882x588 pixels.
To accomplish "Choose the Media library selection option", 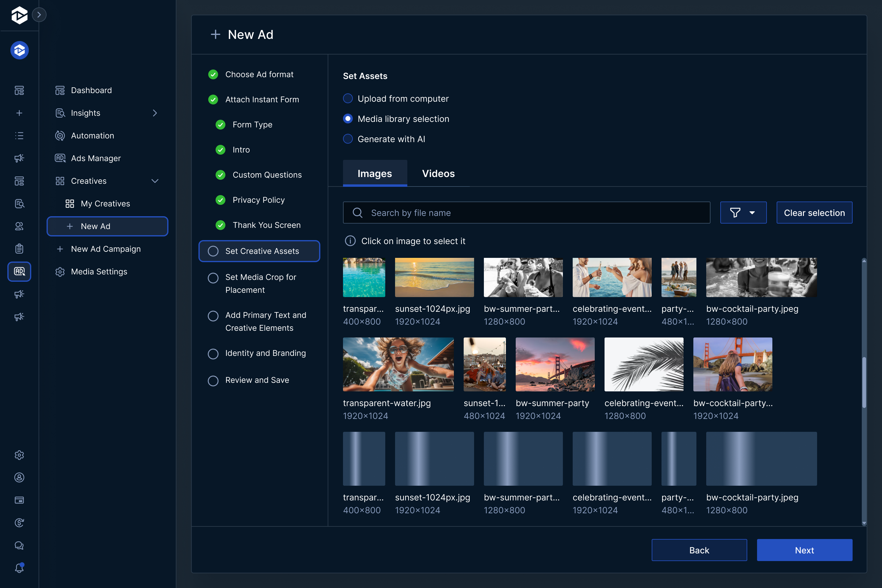I will coord(348,119).
